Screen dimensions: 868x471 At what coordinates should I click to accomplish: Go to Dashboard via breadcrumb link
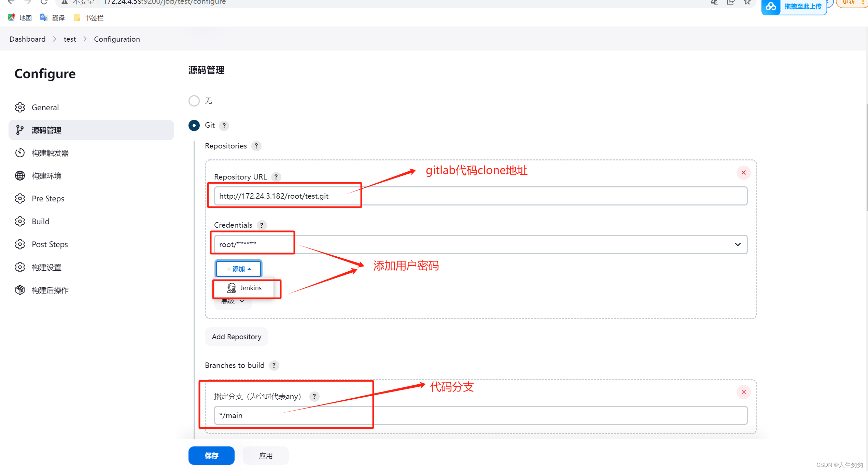coord(27,39)
